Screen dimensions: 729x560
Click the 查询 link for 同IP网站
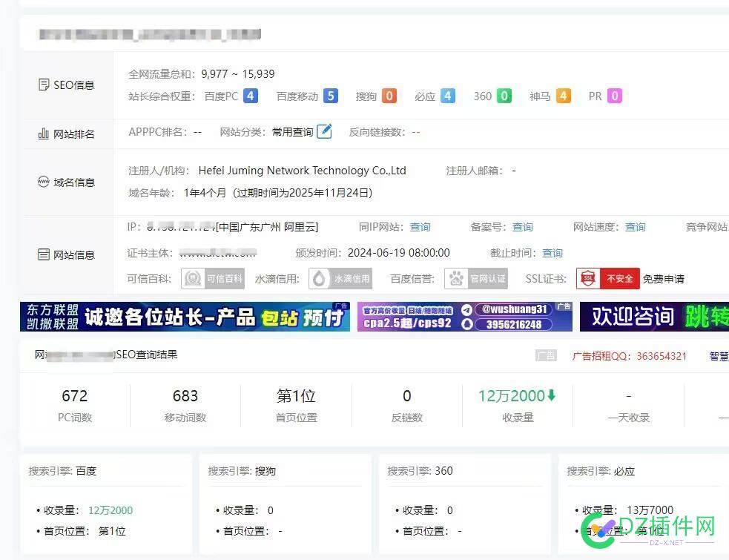420,227
